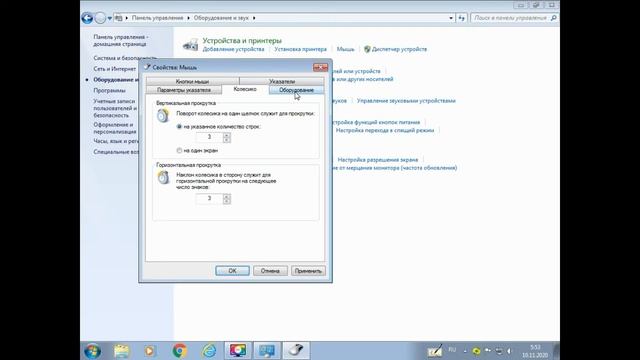Switch to the colorful monitor app on taskbar
640x360 pixels.
coord(238,351)
